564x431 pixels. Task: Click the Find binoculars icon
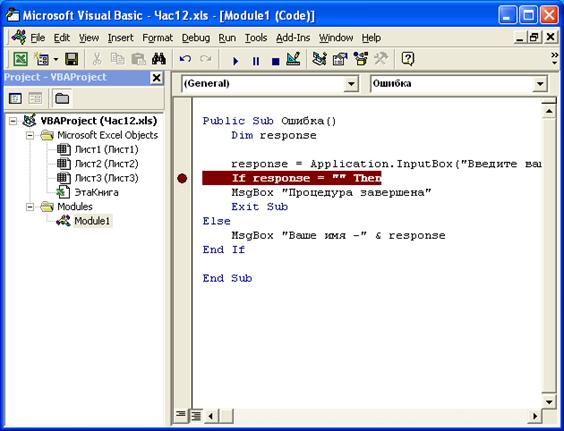[x=159, y=59]
